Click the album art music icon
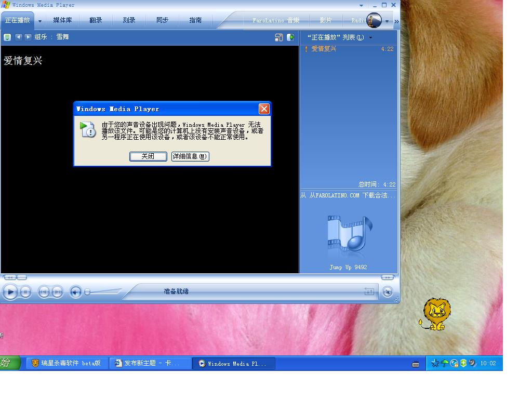532x399 pixels. tap(349, 235)
